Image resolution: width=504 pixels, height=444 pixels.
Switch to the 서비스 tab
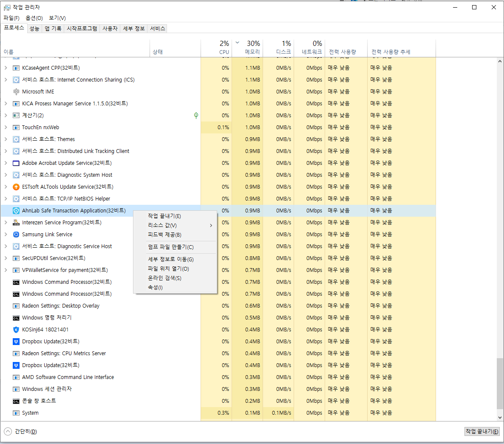click(x=158, y=28)
